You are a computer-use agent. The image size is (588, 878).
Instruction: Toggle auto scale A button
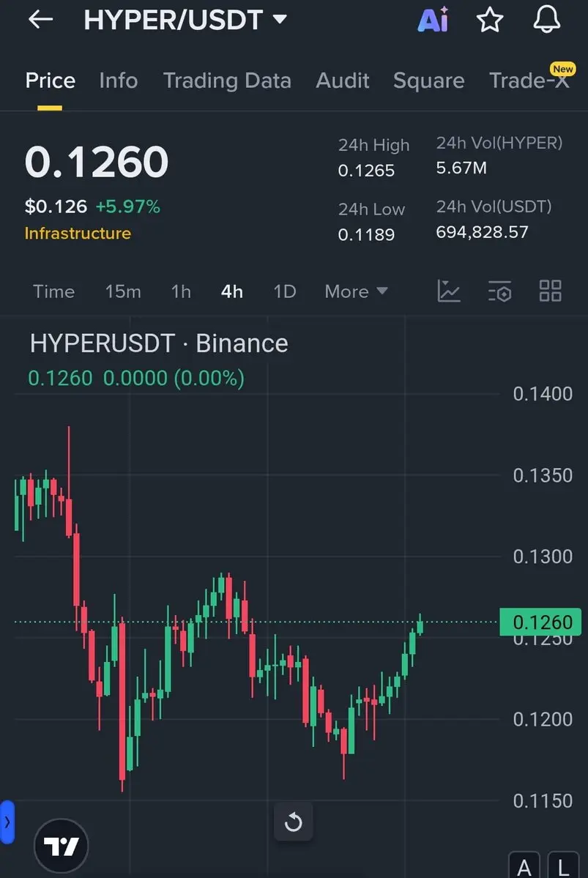tap(524, 866)
